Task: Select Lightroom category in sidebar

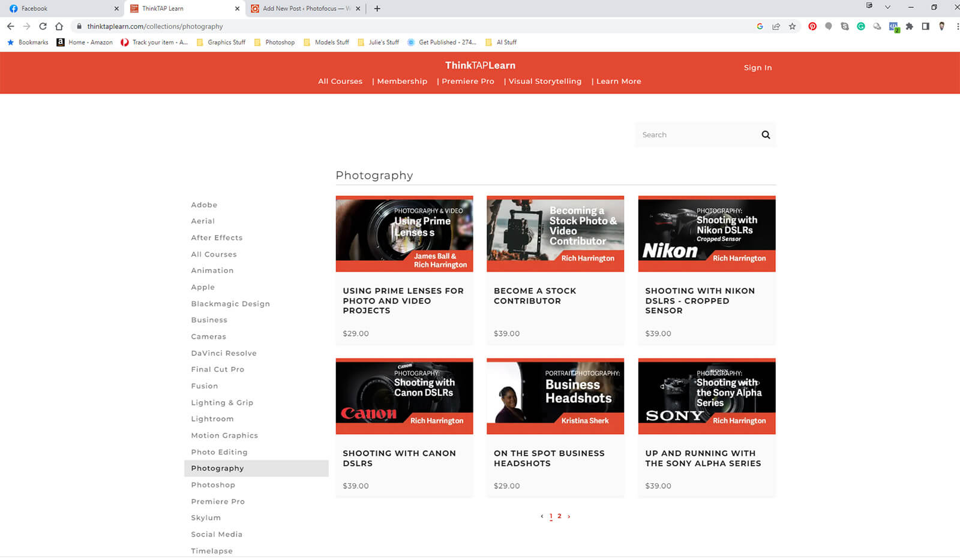Action: click(x=212, y=419)
